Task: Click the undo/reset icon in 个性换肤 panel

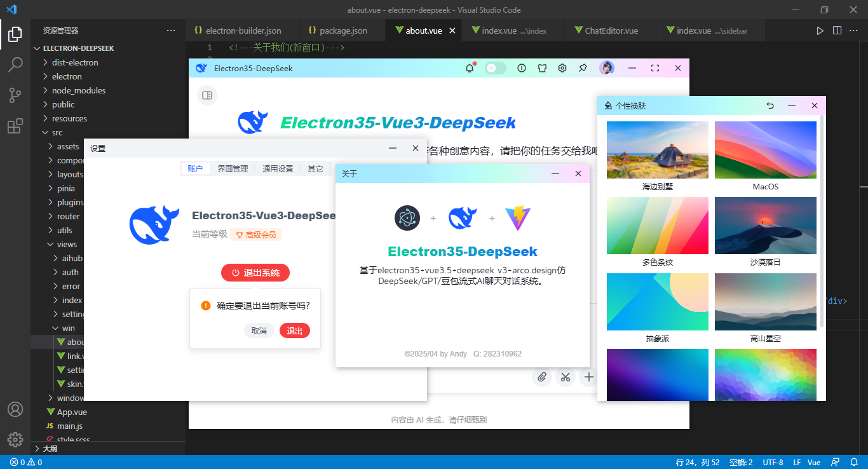Action: (770, 105)
